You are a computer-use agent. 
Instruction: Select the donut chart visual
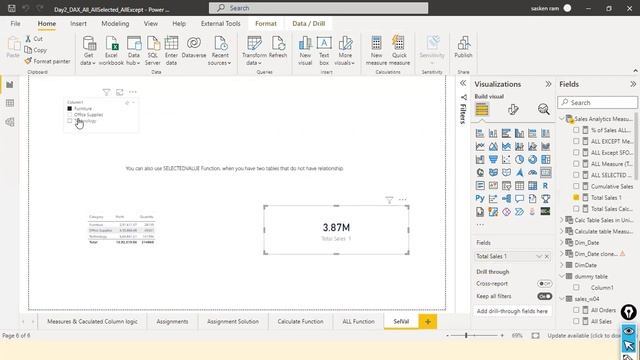532,159
